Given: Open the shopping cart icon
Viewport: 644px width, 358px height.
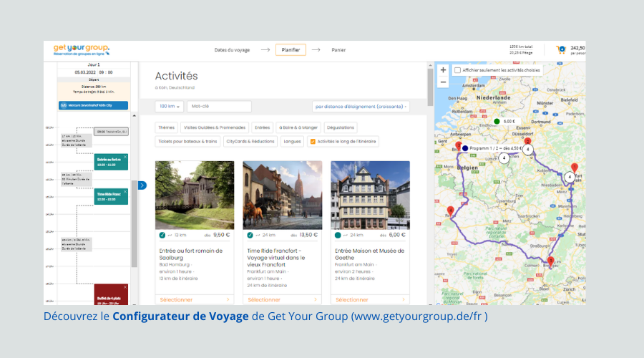Looking at the screenshot, I should click(x=561, y=50).
